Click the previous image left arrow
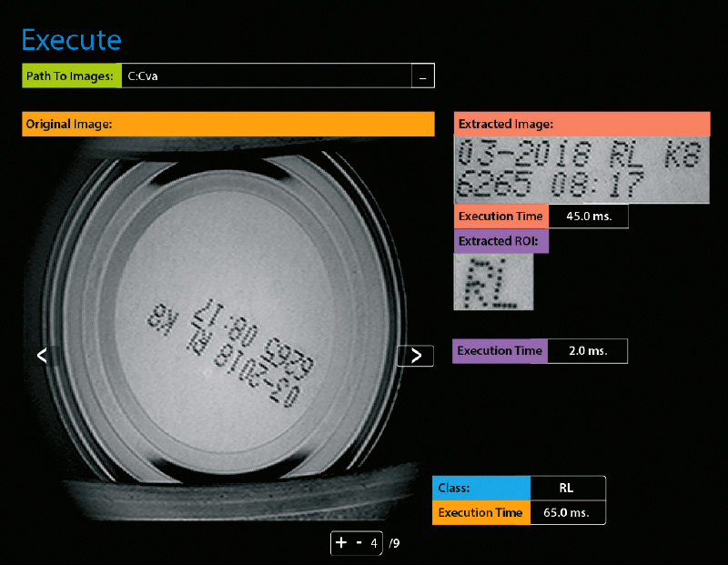 click(42, 356)
